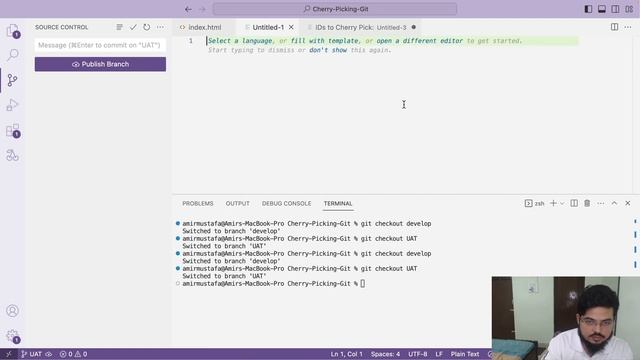
Task: Switch branch via UAT status bar item
Action: pos(32,354)
